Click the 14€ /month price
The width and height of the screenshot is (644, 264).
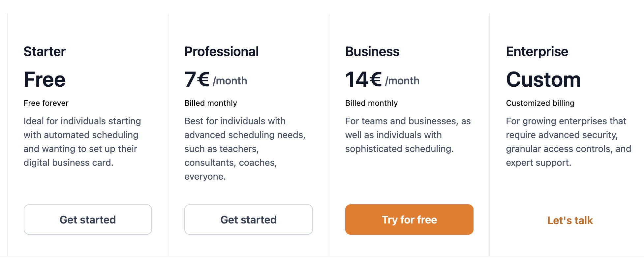pos(382,80)
